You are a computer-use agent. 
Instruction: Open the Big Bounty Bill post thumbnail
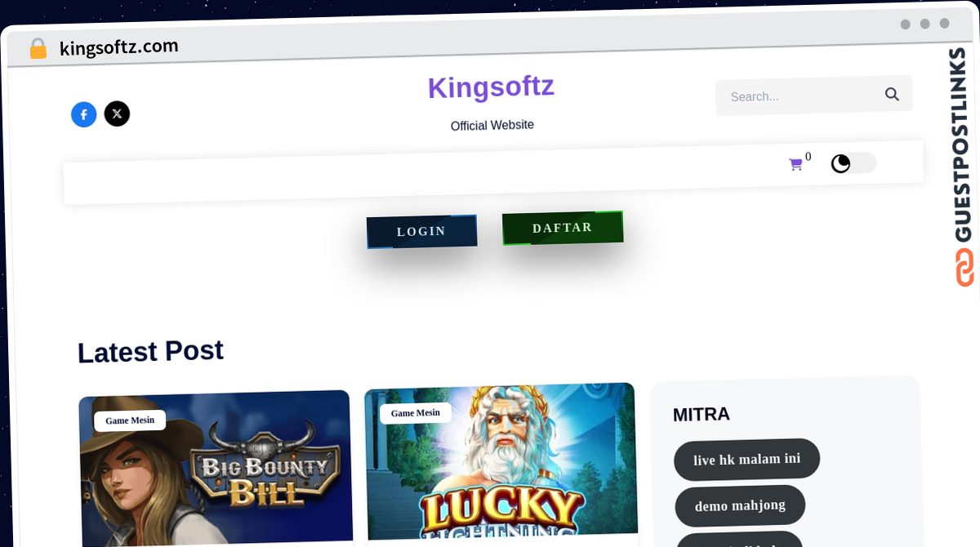coord(216,469)
